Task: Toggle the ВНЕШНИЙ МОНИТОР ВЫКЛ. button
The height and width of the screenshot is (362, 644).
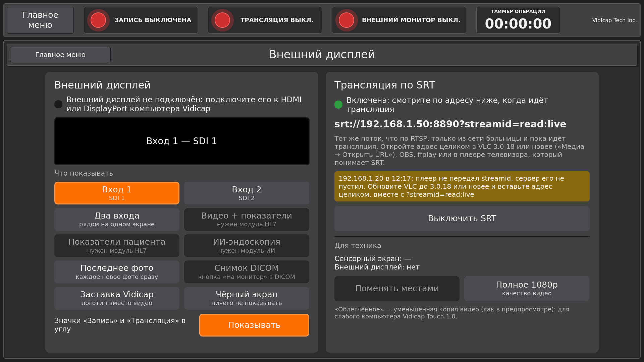Action: pos(399,20)
